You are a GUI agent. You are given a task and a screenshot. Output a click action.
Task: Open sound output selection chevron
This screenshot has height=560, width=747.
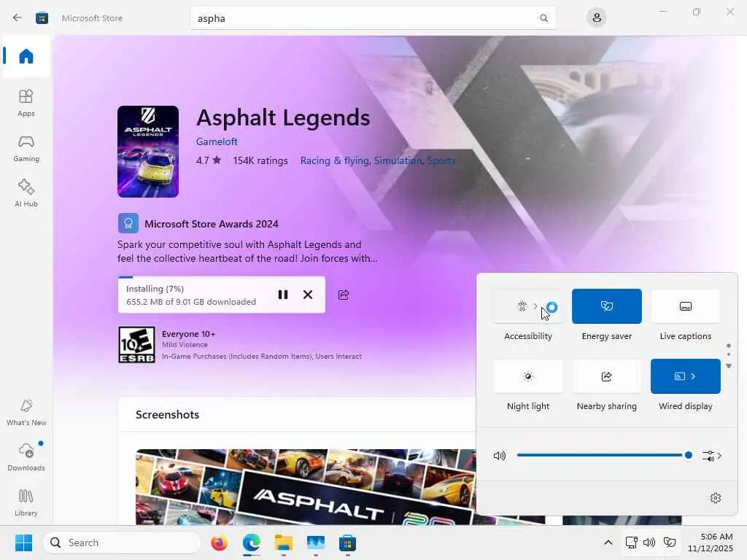coord(712,456)
